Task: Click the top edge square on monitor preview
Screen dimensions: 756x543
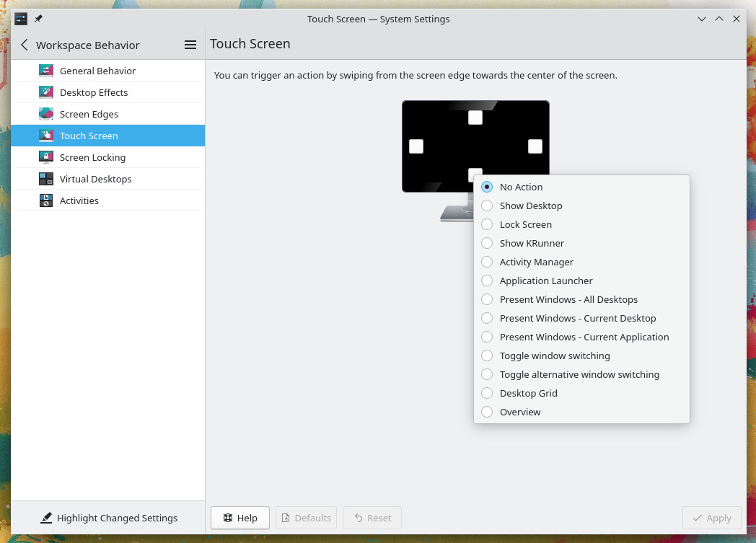Action: pyautogui.click(x=475, y=117)
